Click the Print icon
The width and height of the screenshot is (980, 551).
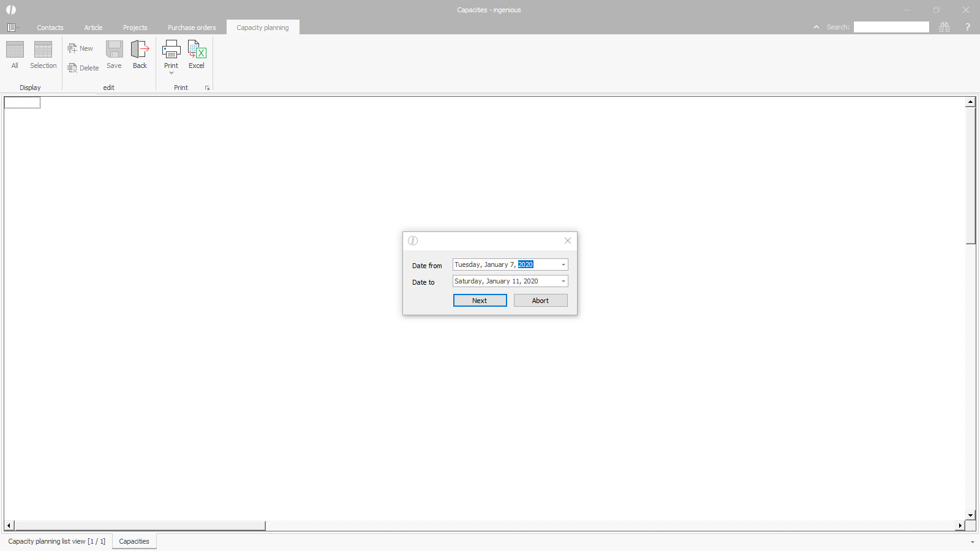171,50
